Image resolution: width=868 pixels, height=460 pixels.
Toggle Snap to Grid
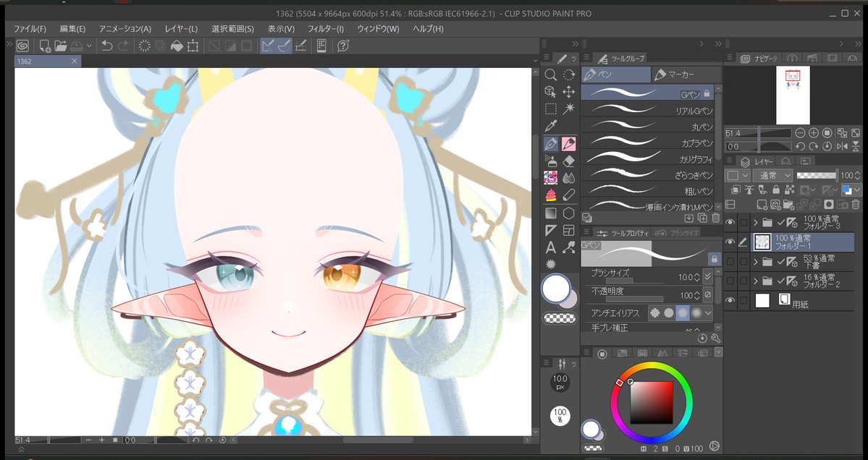pyautogui.click(x=300, y=46)
